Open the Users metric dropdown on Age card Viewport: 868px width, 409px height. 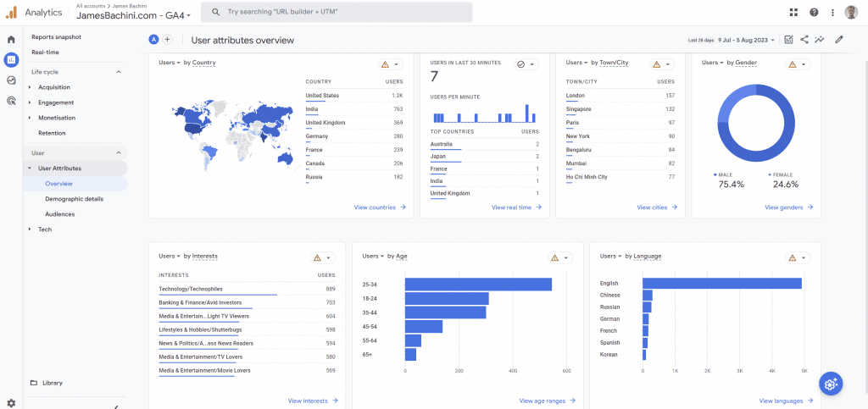374,257
